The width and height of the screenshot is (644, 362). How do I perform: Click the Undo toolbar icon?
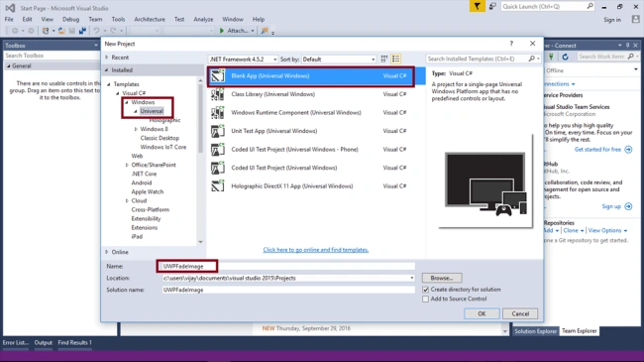(x=96, y=31)
